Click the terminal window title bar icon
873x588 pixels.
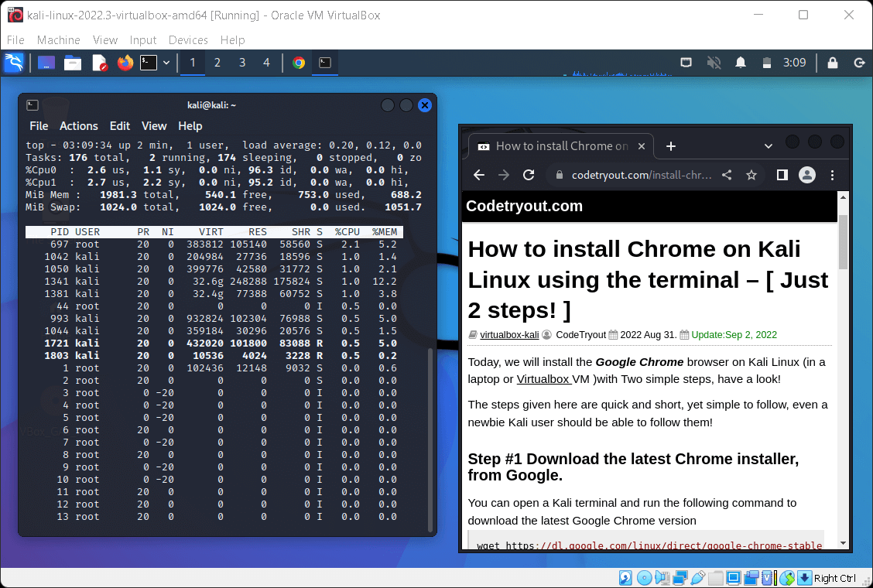(33, 104)
